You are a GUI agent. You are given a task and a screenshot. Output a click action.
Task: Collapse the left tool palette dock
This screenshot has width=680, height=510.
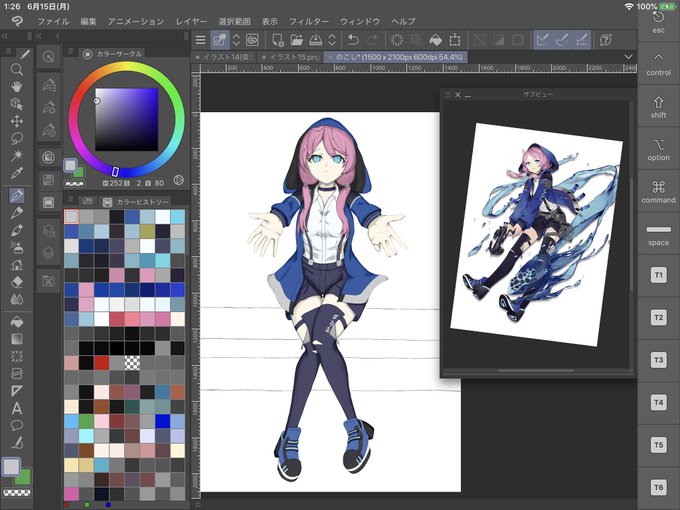(x=5, y=36)
